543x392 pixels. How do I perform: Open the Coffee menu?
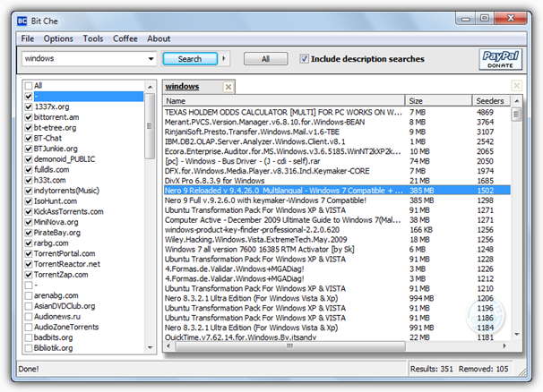pos(125,38)
